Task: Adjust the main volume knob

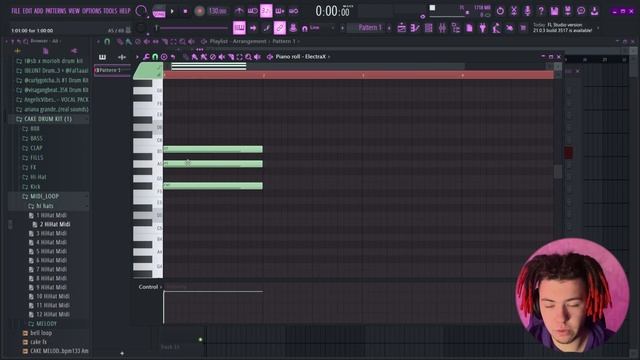Action: click(x=141, y=11)
